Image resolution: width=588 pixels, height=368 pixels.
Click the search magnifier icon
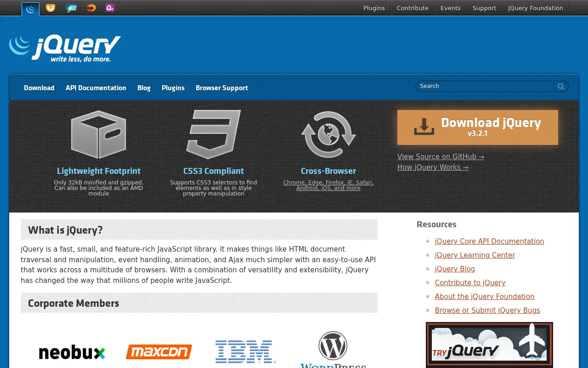coord(561,86)
